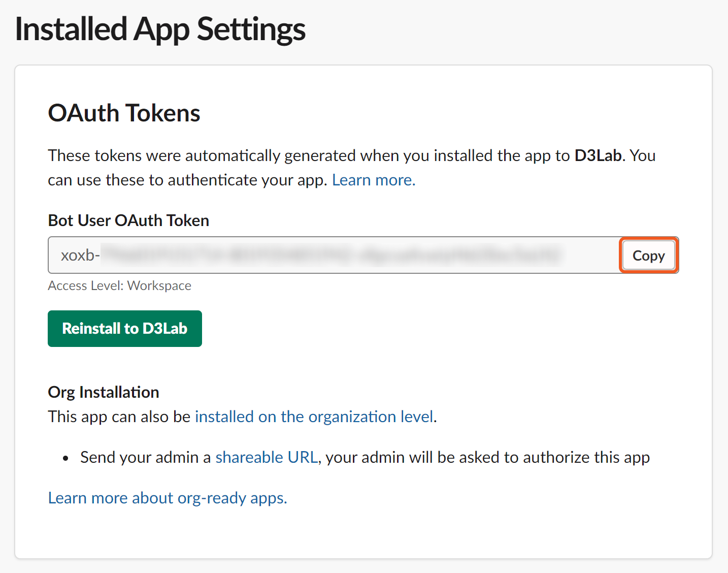The image size is (728, 573).
Task: Click the text This app can also be
Action: pyautogui.click(x=119, y=417)
